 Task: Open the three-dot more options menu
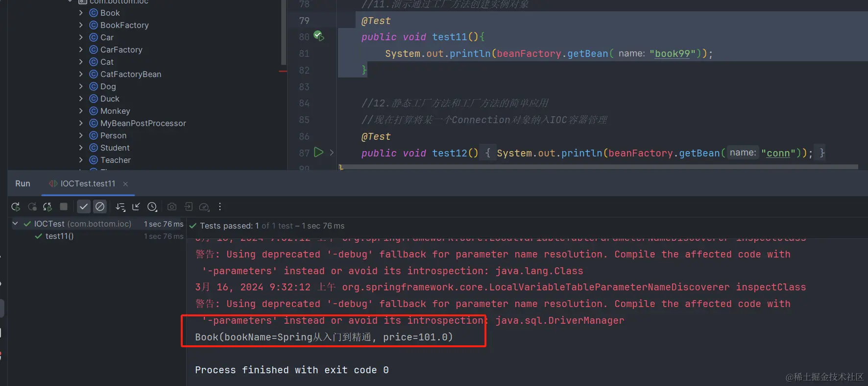point(220,206)
